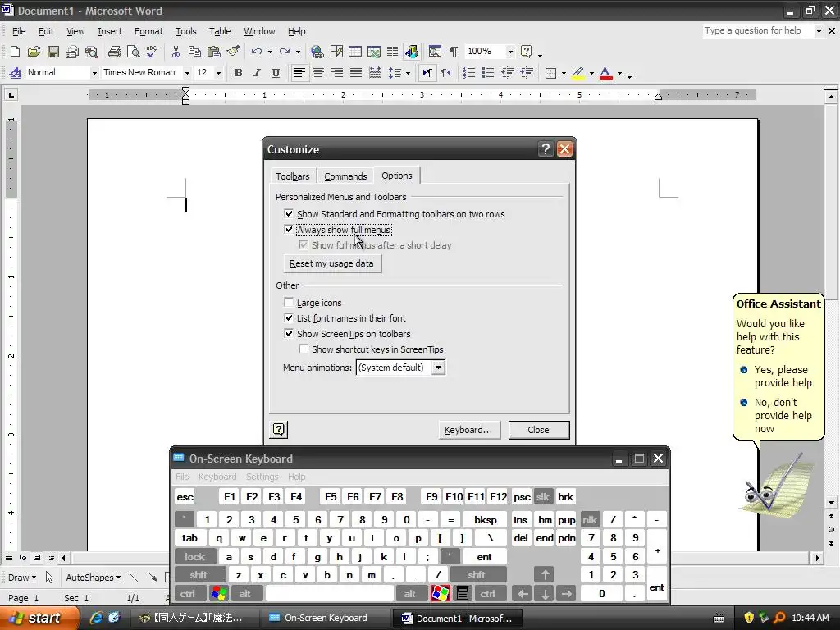840x630 pixels.
Task: Close the Customize dialog with Close button
Action: [x=538, y=430]
